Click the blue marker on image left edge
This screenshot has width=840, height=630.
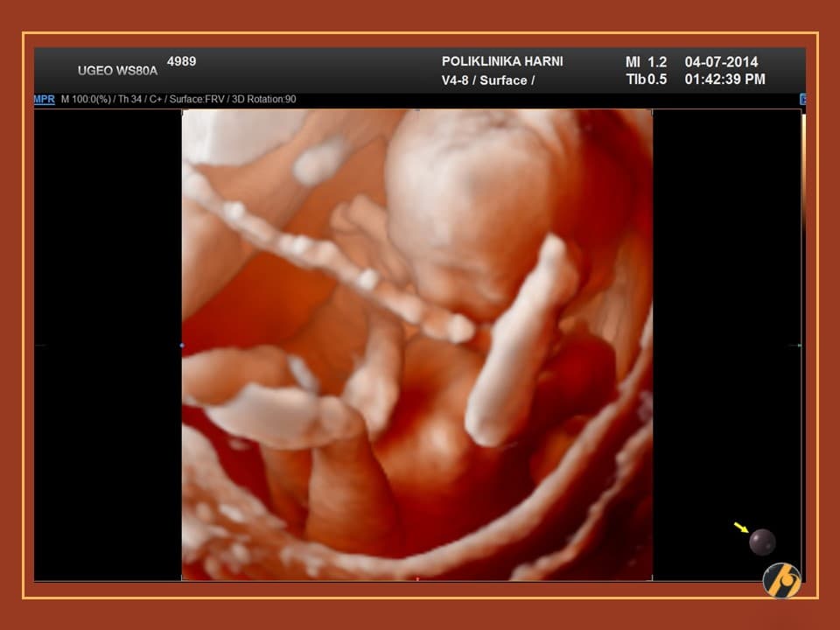(x=182, y=346)
